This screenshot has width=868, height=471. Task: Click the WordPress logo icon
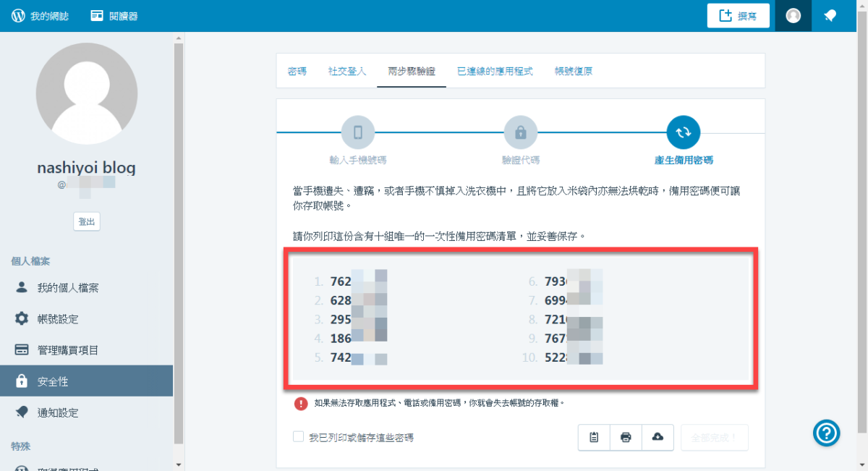coord(18,16)
